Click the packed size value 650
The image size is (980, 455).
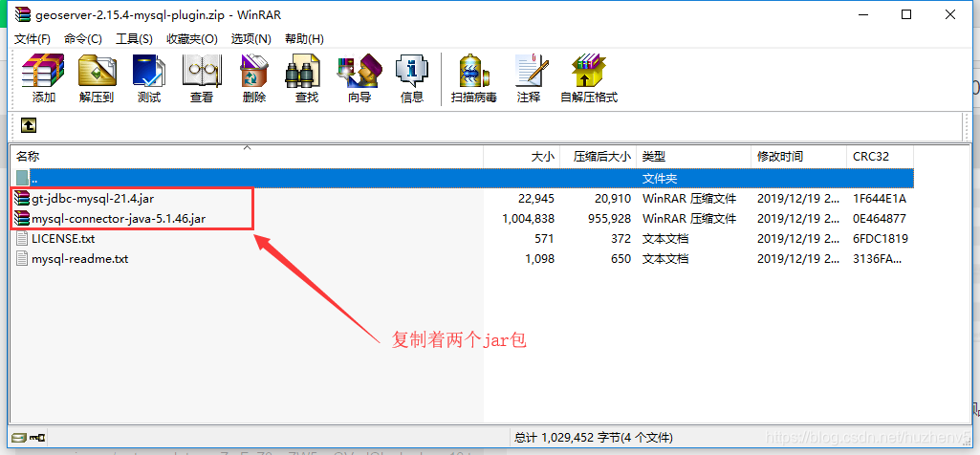click(621, 259)
